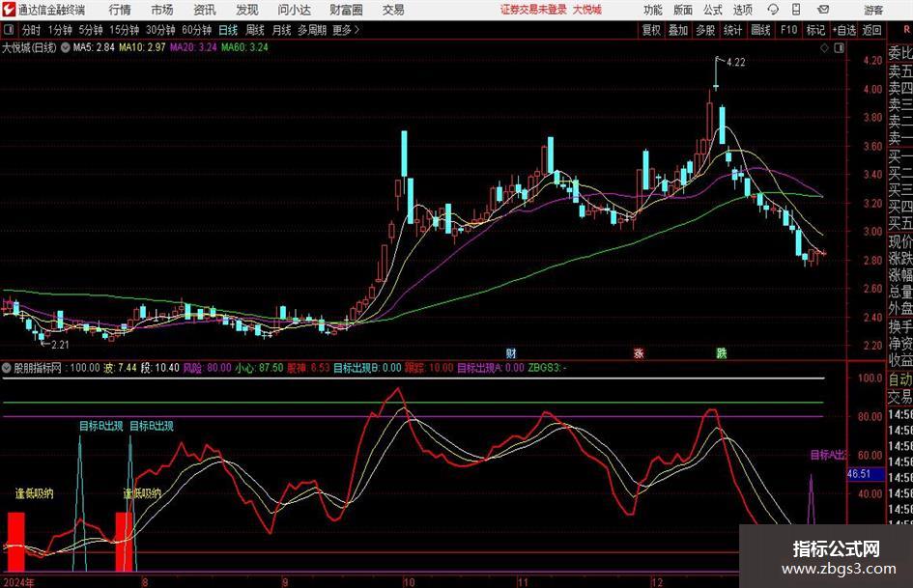Image resolution: width=913 pixels, height=588 pixels.
Task: Open the 交易 menu
Action: [393, 10]
